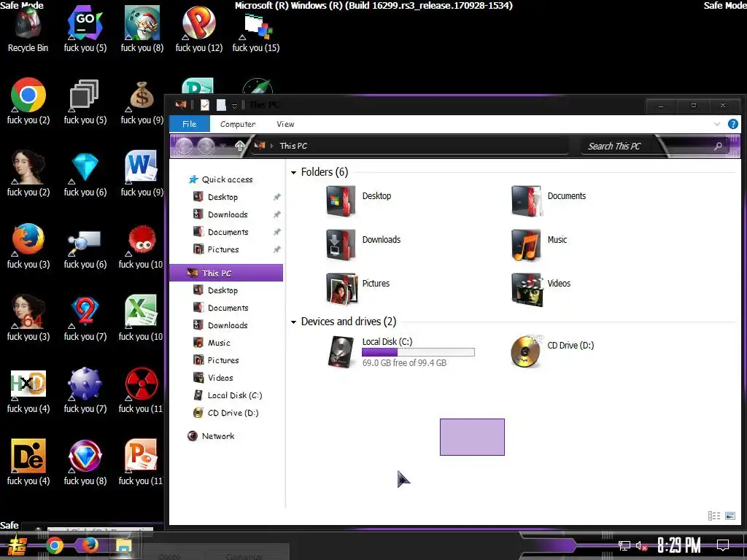Unpin Pictures from Quick access
The height and width of the screenshot is (560, 747).
276,249
